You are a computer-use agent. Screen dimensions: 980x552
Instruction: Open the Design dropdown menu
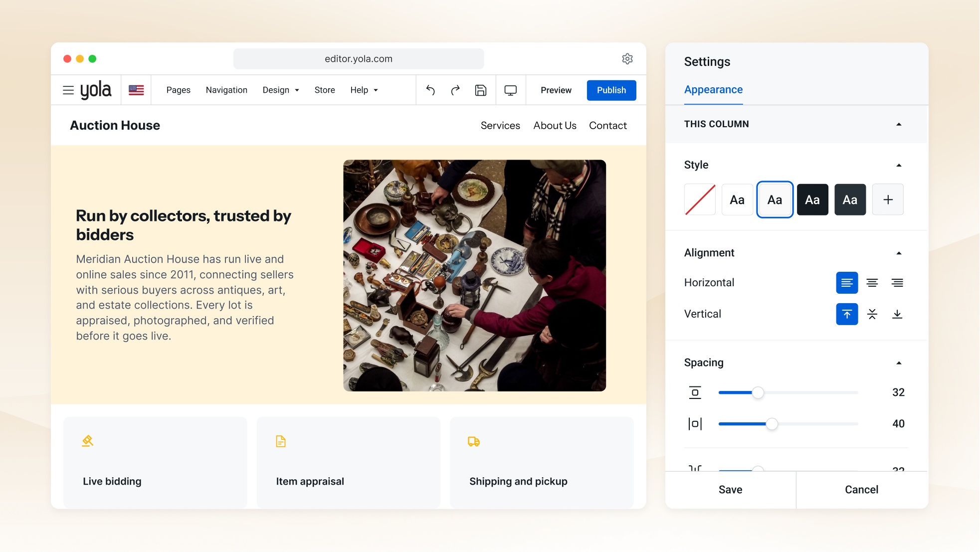click(x=281, y=90)
